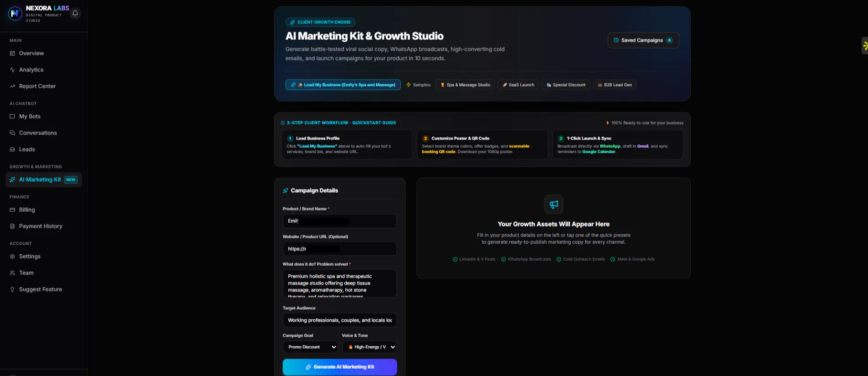
Task: Click the Analytics pulse icon
Action: (x=12, y=70)
